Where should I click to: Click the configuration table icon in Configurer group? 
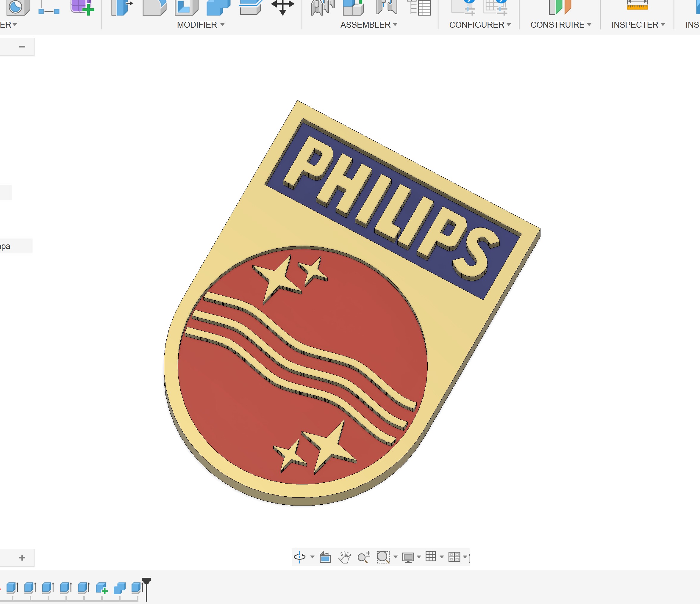click(495, 7)
